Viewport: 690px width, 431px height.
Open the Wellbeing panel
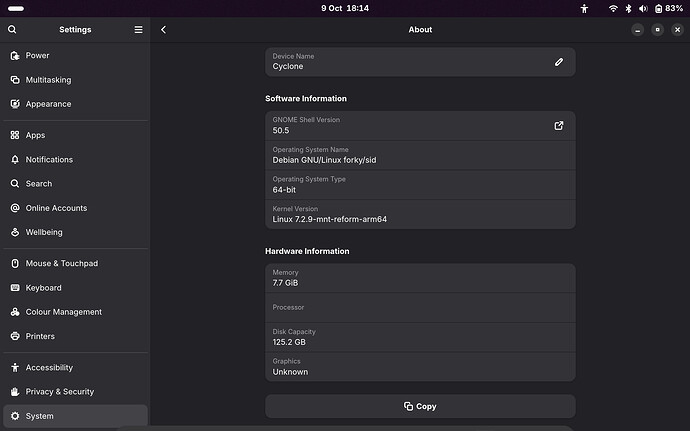pyautogui.click(x=75, y=232)
